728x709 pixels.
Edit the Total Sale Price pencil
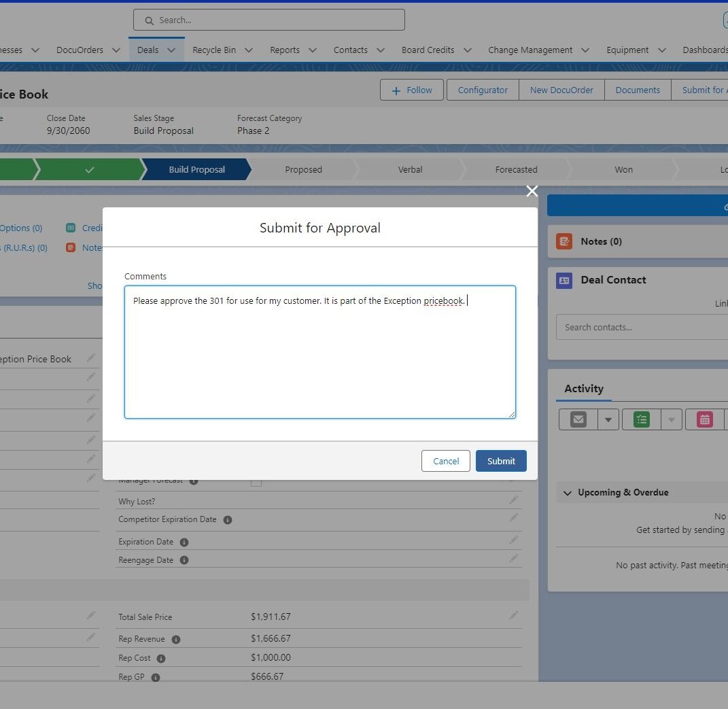(x=513, y=615)
